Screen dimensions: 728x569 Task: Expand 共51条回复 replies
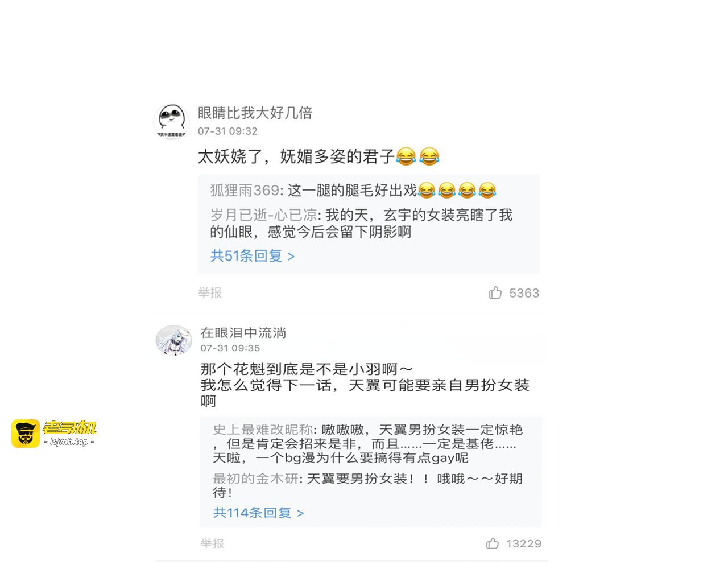[x=253, y=256]
